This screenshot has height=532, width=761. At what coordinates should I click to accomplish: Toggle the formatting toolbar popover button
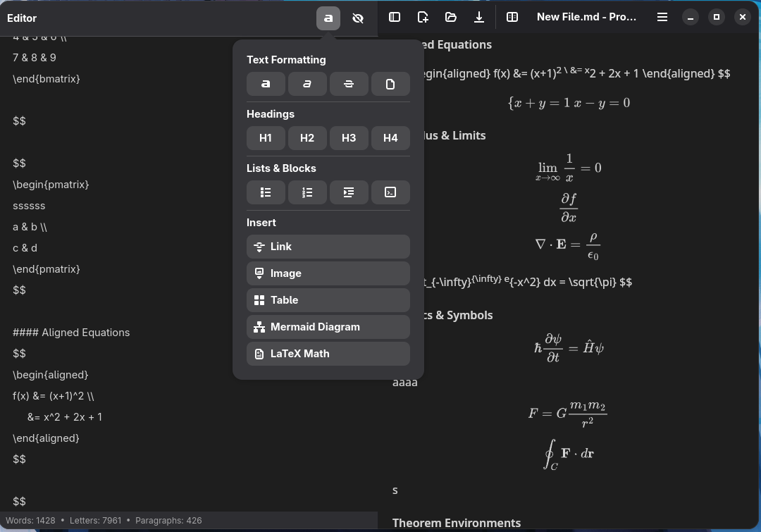328,18
